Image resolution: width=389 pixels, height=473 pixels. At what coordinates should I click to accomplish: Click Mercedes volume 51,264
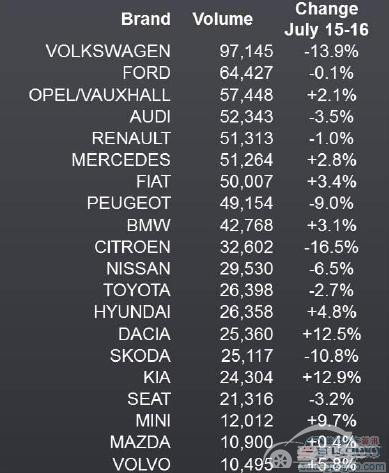click(246, 160)
